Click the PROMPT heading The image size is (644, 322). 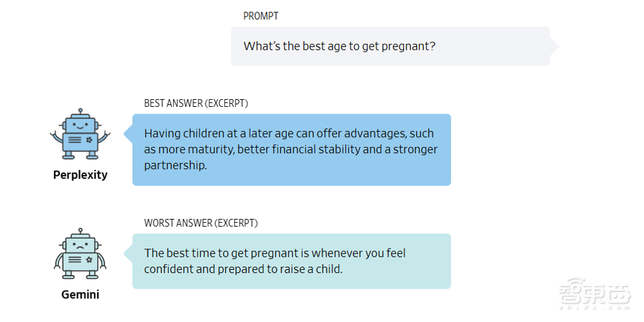click(261, 16)
